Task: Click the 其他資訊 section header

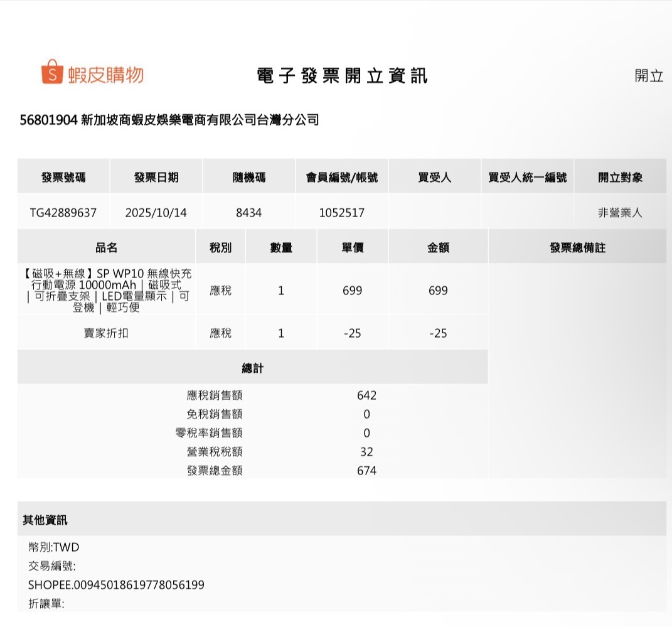Action: point(45,520)
